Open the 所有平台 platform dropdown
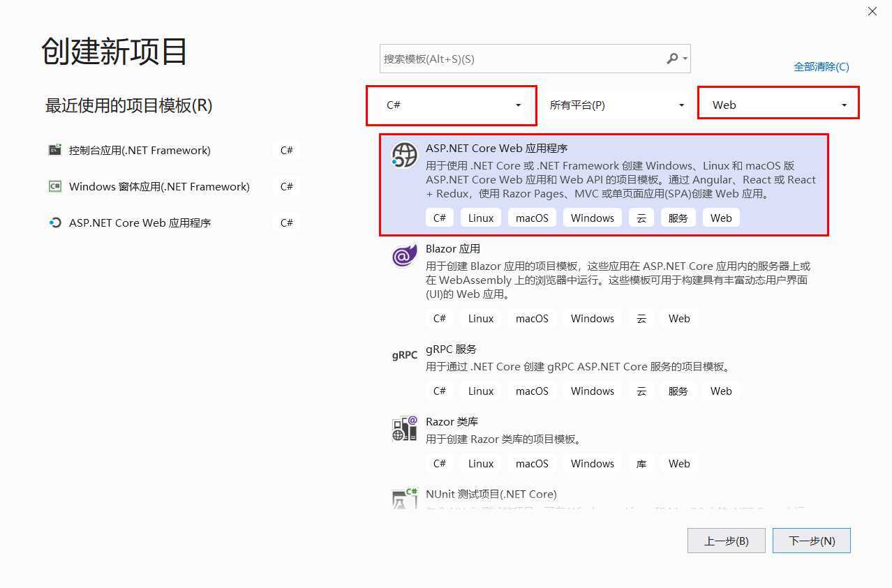Screen dimensions: 892x588 pyautogui.click(x=617, y=105)
